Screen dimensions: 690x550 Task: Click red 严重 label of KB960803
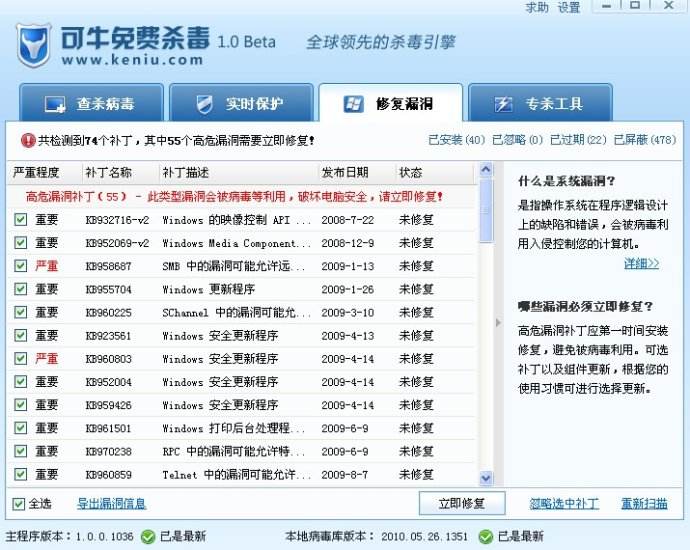(x=47, y=359)
